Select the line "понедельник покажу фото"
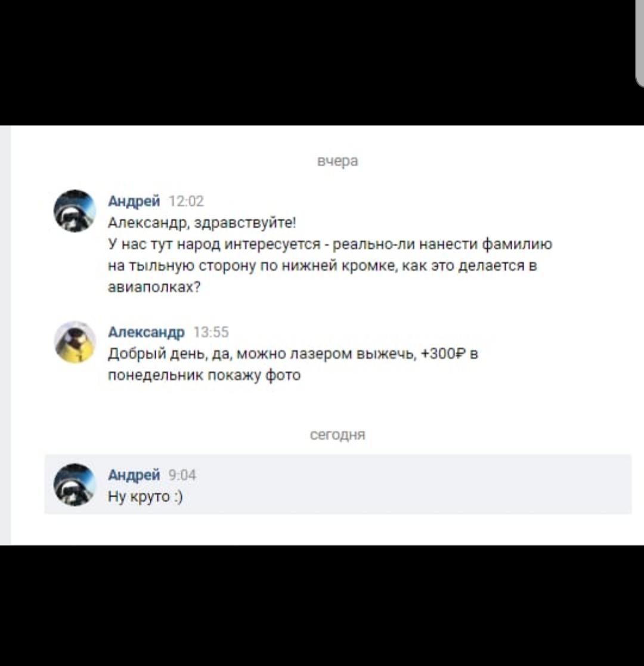This screenshot has height=666, width=644. click(x=205, y=375)
